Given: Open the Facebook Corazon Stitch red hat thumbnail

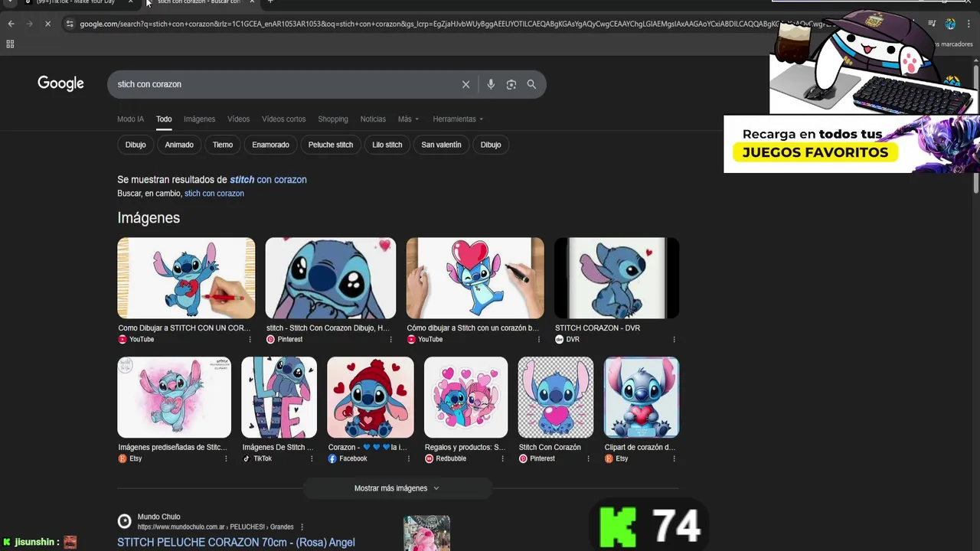Looking at the screenshot, I should (371, 397).
